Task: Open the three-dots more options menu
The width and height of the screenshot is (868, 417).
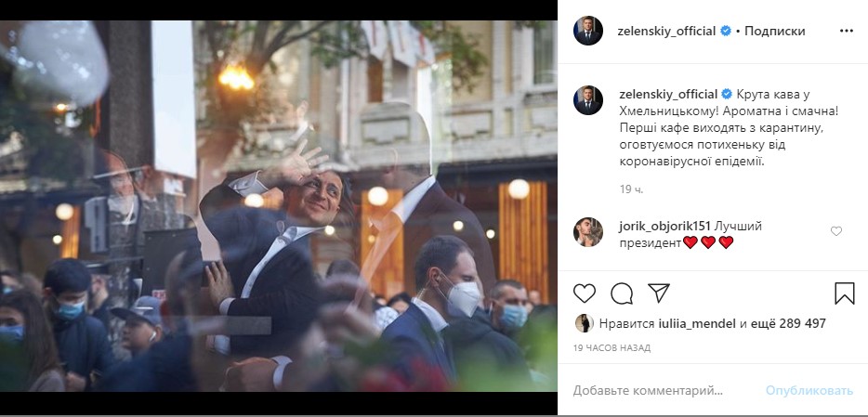Action: (846, 31)
